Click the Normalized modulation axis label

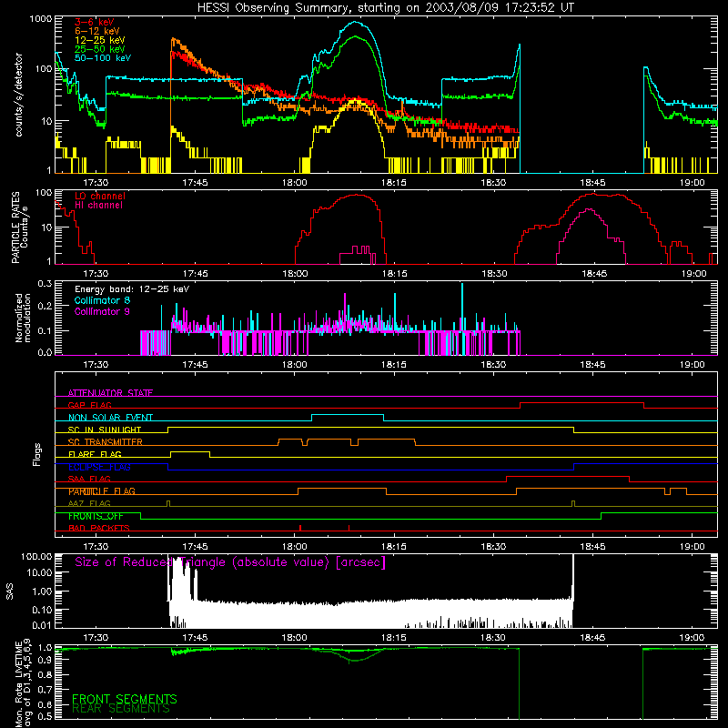tap(23, 318)
